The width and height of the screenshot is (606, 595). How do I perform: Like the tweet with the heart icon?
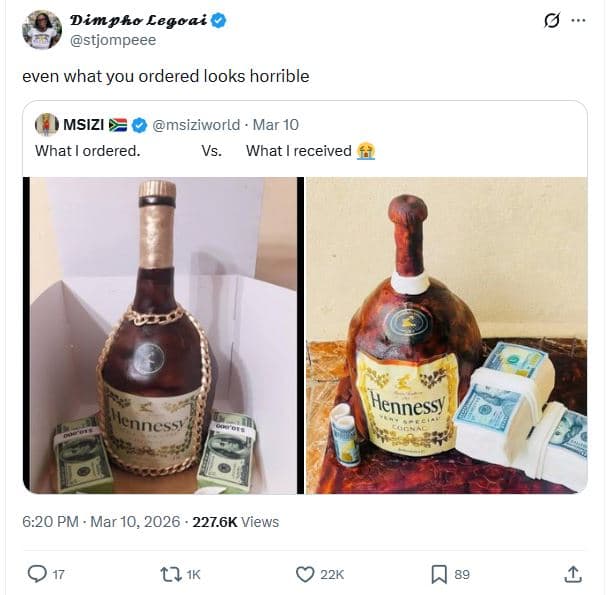pyautogui.click(x=306, y=574)
